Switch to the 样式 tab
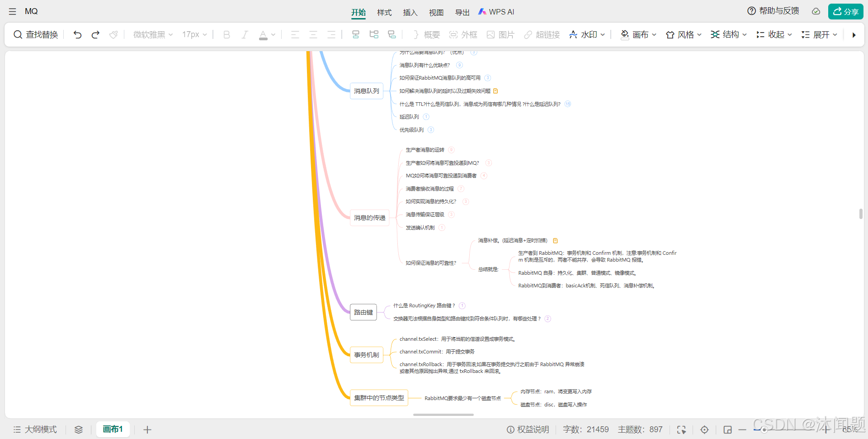The width and height of the screenshot is (868, 439). tap(384, 12)
